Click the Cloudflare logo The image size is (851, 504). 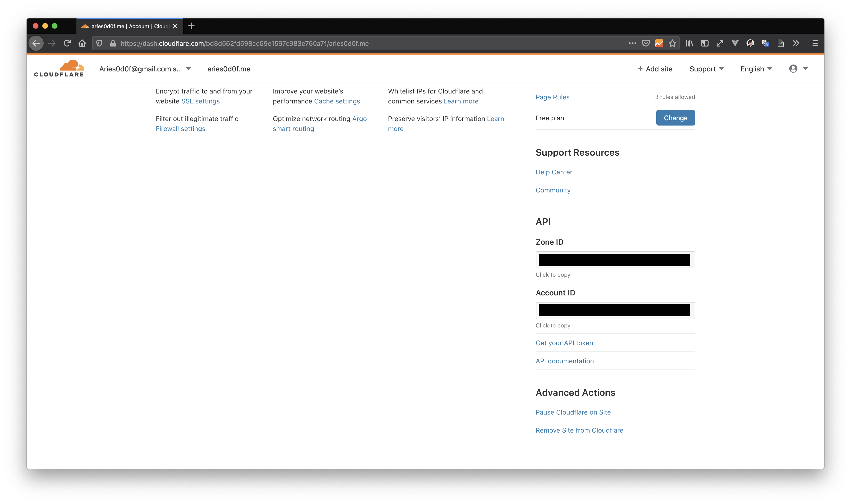[59, 69]
